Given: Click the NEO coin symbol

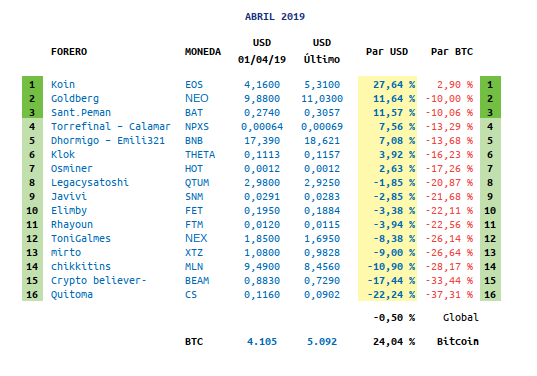Looking at the screenshot, I should tap(197, 98).
